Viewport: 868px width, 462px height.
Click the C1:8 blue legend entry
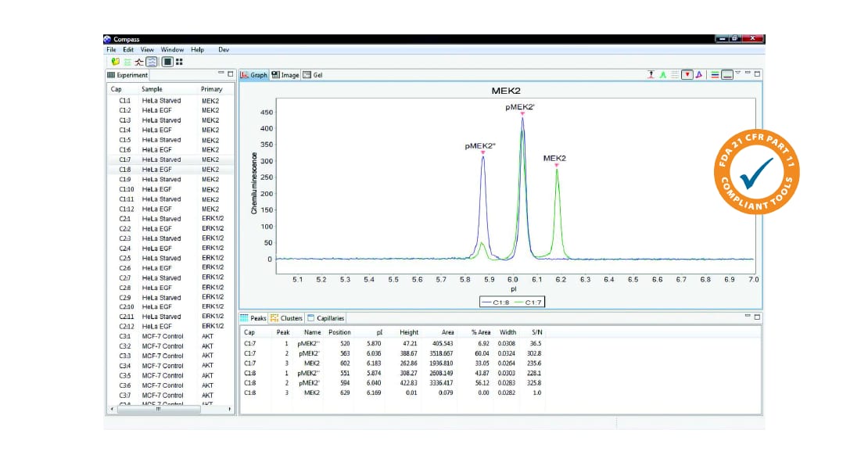(x=496, y=302)
